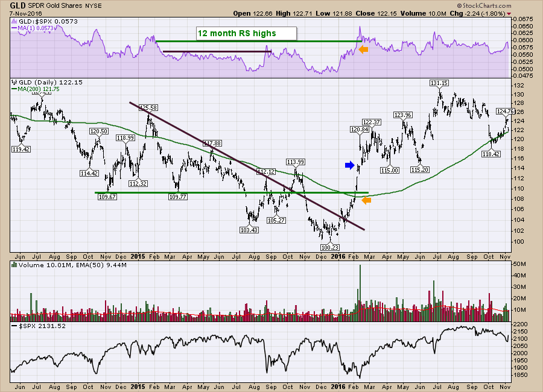Click the 1850 SPX axis label

pyautogui.click(x=521, y=375)
